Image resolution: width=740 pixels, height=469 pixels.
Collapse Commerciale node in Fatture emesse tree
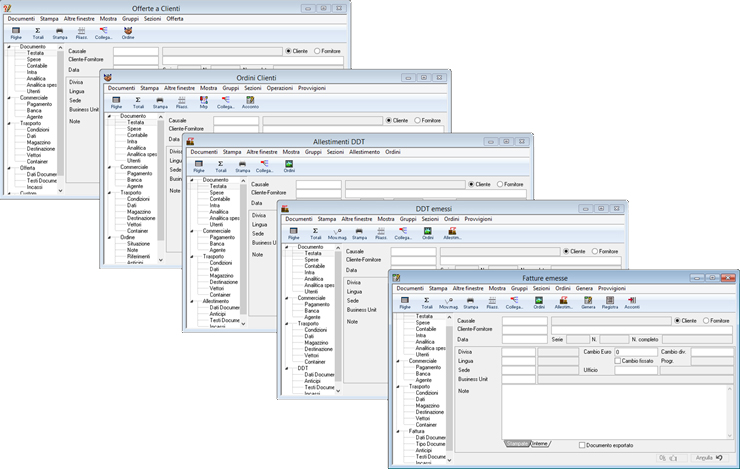(x=398, y=361)
